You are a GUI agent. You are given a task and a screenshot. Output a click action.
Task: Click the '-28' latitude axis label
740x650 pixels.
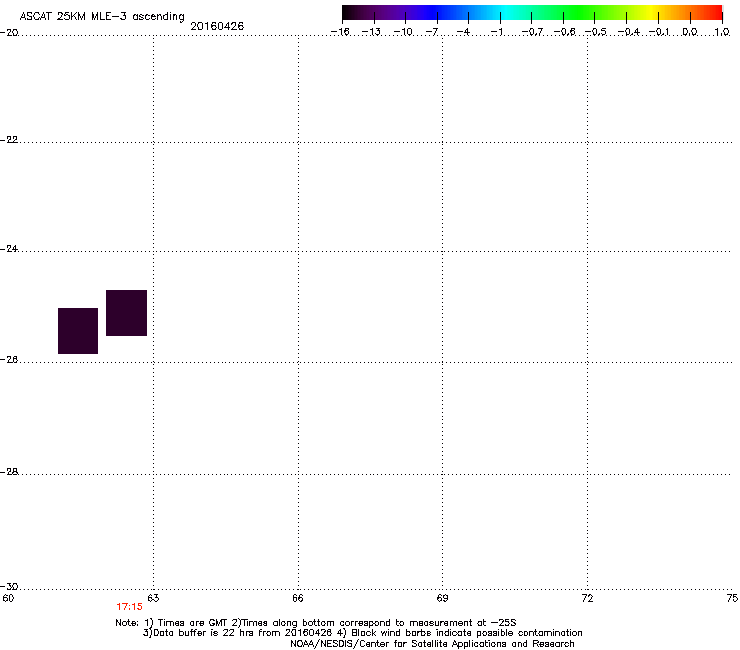(x=9, y=472)
